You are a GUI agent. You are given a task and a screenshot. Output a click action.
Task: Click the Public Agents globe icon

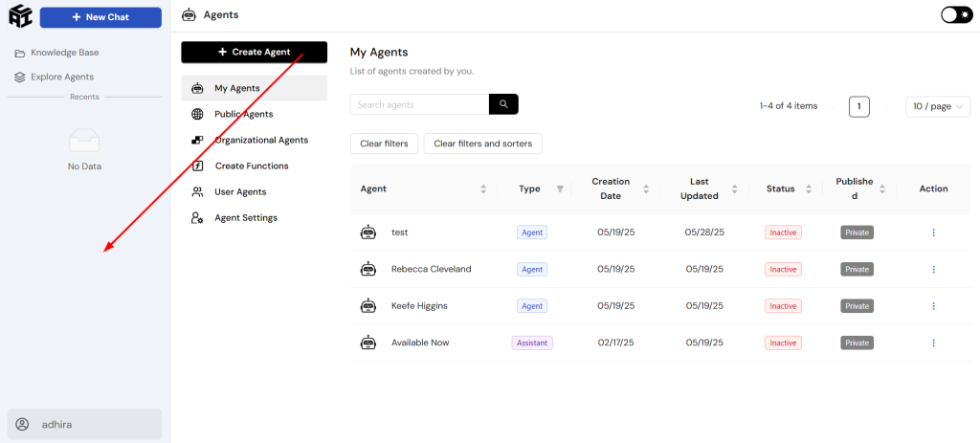197,115
